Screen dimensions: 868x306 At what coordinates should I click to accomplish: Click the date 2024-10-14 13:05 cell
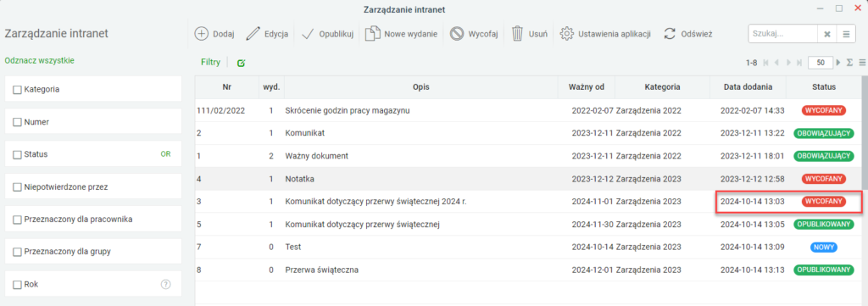[x=753, y=224]
